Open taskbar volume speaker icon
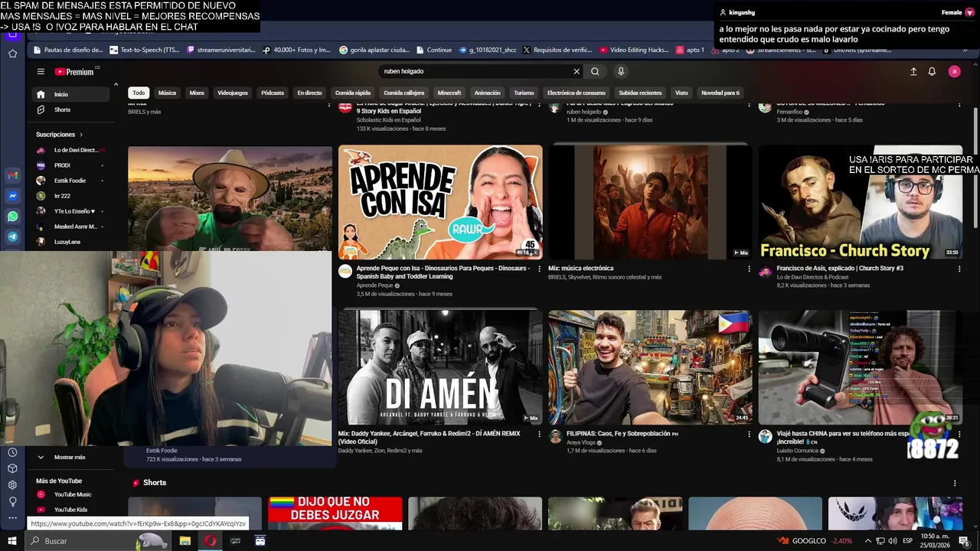The width and height of the screenshot is (980, 551). [x=892, y=541]
